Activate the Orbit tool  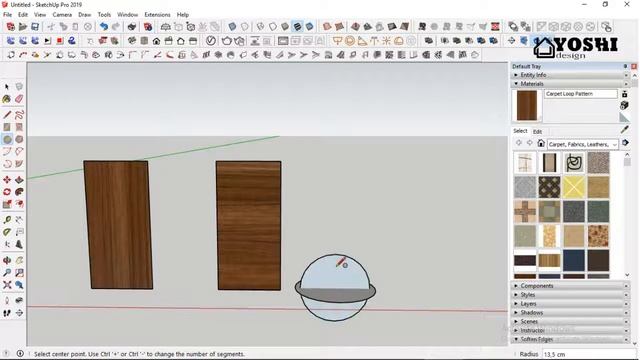click(x=7, y=260)
